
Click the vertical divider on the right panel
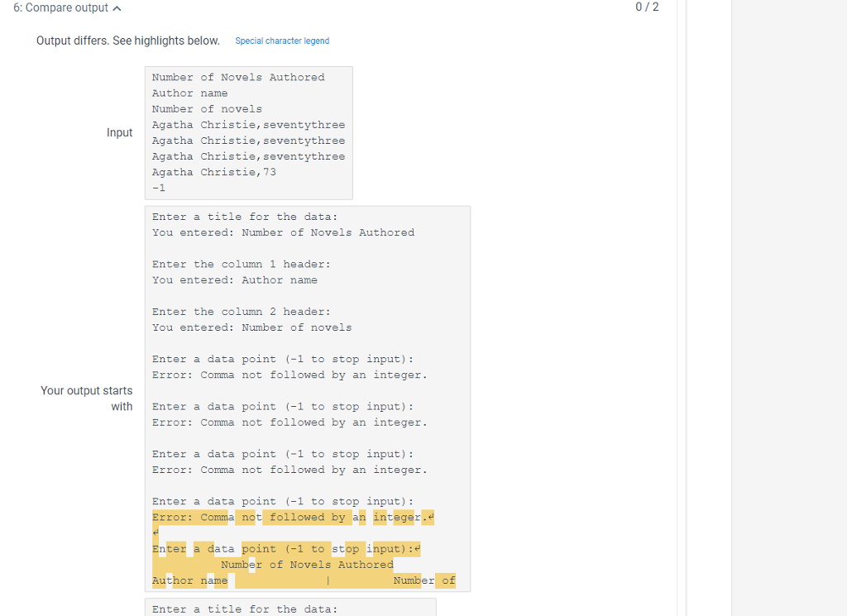pyautogui.click(x=681, y=308)
